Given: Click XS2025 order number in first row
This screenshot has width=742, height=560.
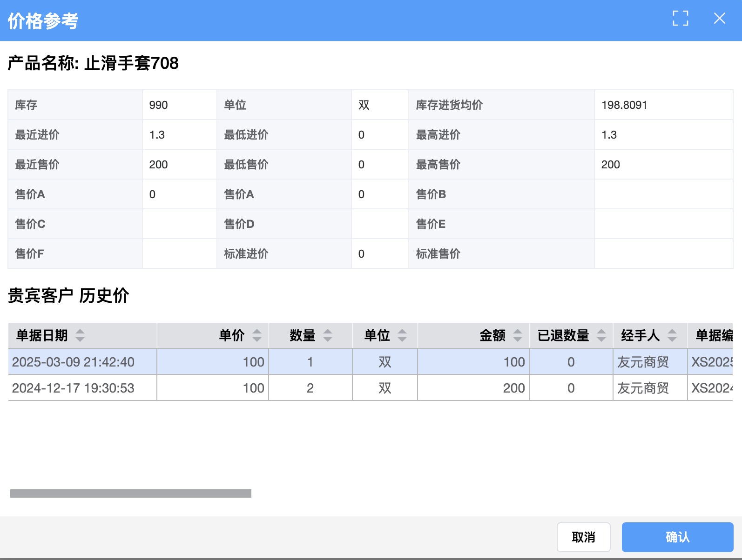Looking at the screenshot, I should 711,362.
